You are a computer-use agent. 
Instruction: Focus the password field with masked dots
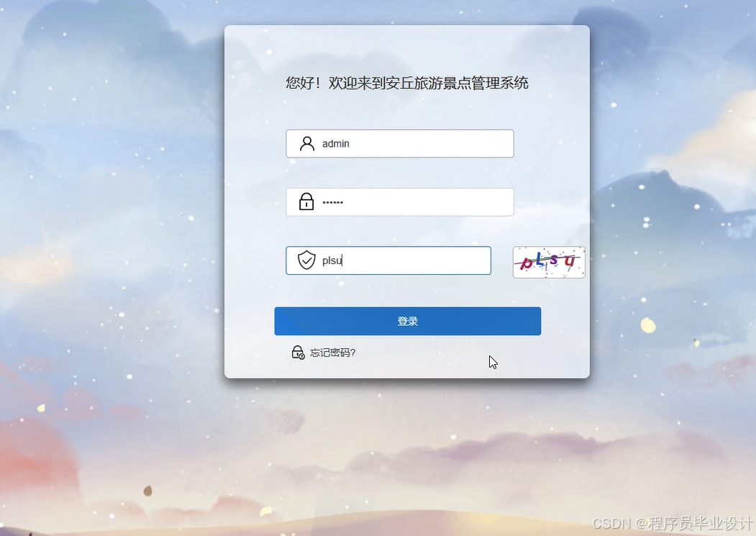click(x=400, y=202)
